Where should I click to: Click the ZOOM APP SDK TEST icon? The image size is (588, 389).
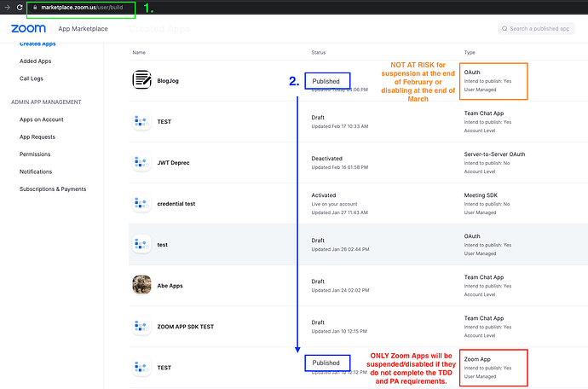click(x=141, y=326)
